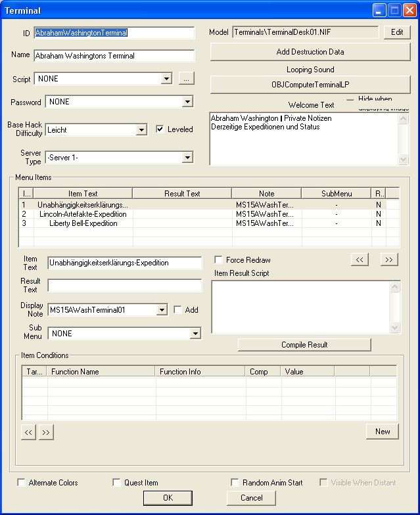
Task: Click Item Result Script scrollbar down arrow
Action: (394, 327)
